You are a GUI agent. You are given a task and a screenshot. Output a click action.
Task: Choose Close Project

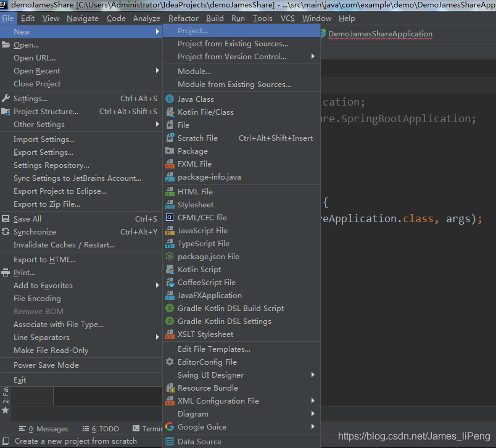(81, 83)
